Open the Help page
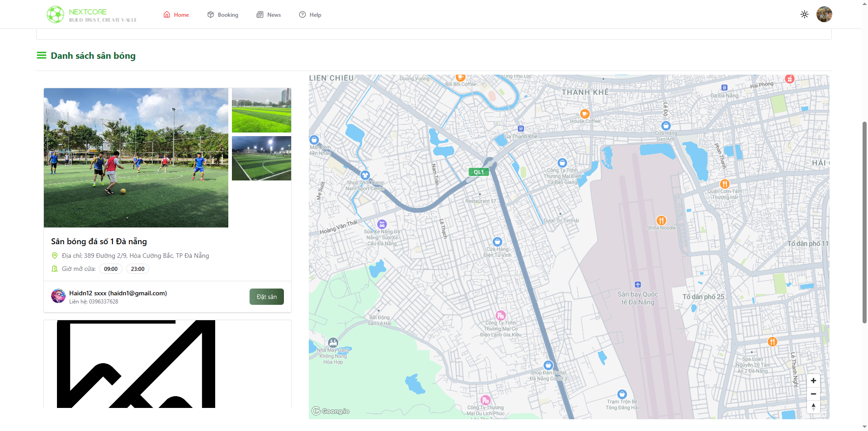 (310, 15)
